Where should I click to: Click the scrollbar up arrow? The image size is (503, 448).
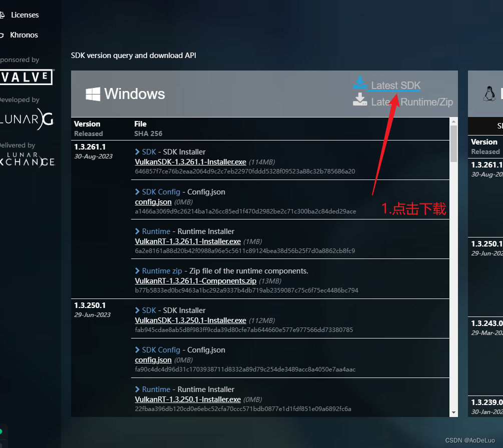453,121
